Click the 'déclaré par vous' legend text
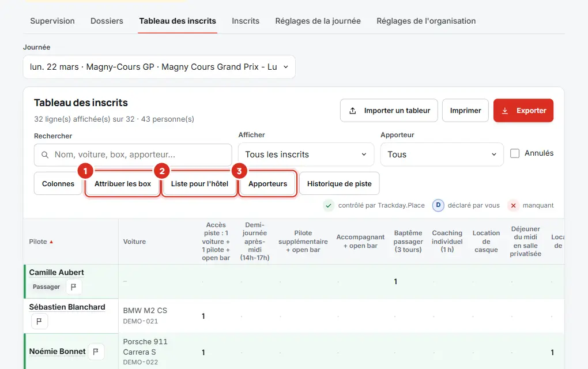This screenshot has height=369, width=588. point(474,205)
